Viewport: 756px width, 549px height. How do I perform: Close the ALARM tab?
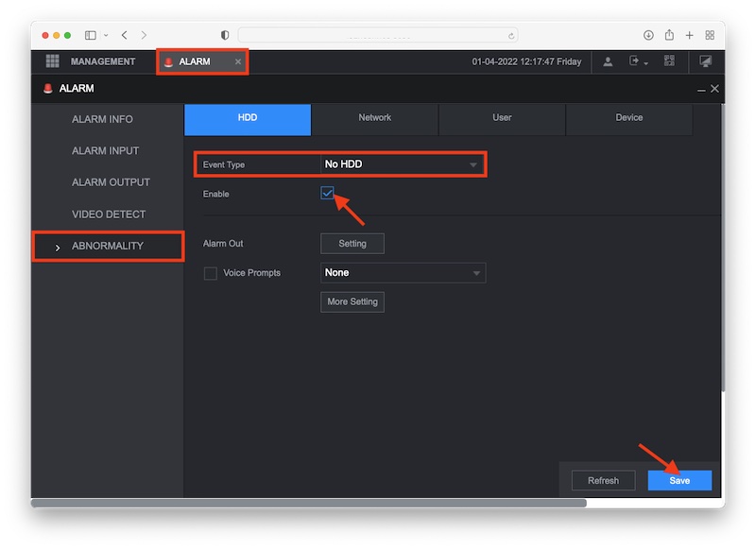(238, 61)
